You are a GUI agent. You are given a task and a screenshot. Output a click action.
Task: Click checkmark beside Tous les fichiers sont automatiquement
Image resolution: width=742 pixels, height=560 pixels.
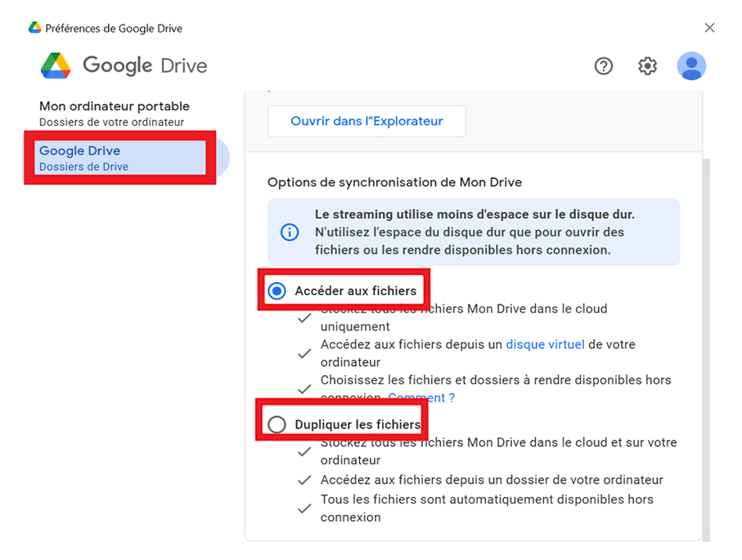click(x=304, y=509)
